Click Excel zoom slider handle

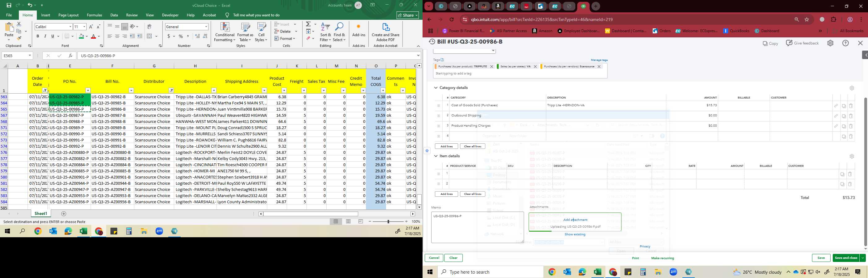[x=388, y=221]
